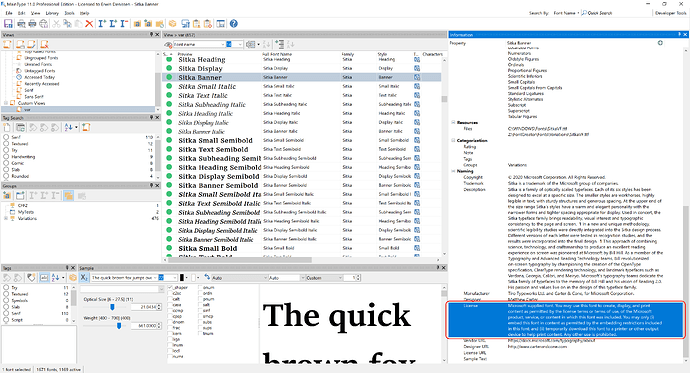
Task: Click the Print Preview toolbar icon
Action: click(x=21, y=23)
